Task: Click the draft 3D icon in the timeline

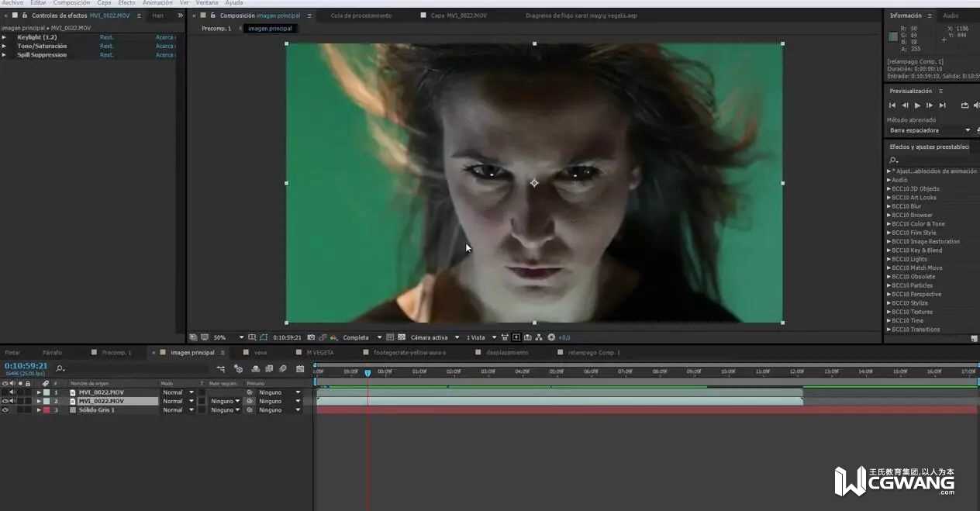Action: pyautogui.click(x=238, y=369)
